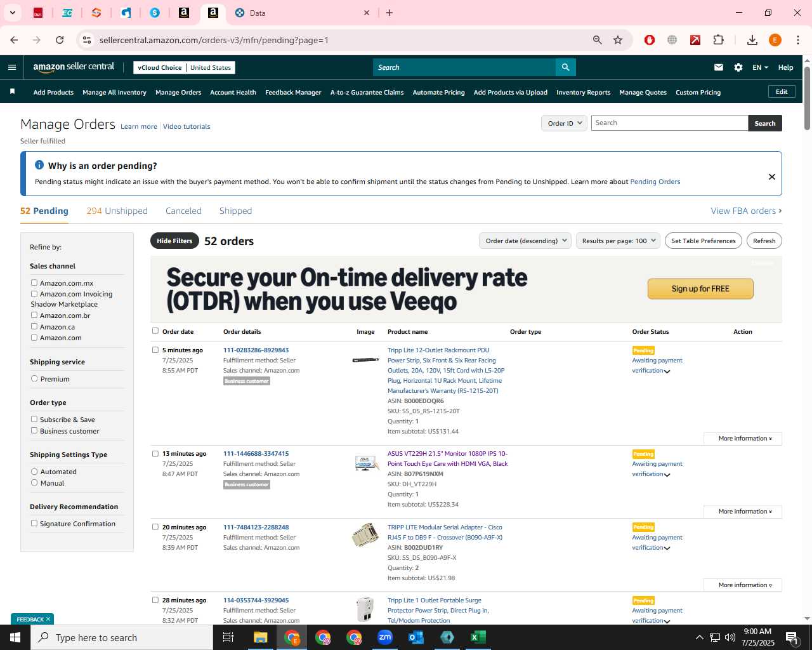
Task: Open Excel from the taskbar
Action: click(x=478, y=637)
